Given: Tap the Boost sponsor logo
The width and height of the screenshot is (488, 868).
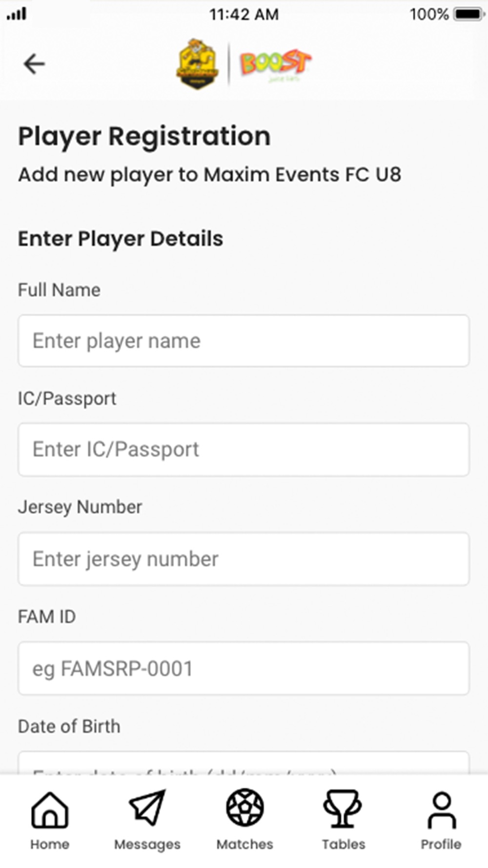Looking at the screenshot, I should [x=275, y=66].
